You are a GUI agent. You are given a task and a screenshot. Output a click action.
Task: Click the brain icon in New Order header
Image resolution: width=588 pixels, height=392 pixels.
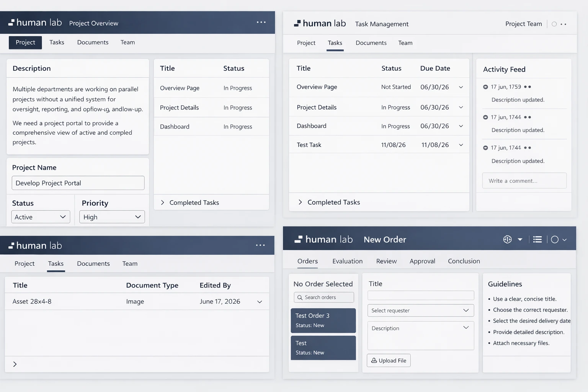[x=507, y=239]
